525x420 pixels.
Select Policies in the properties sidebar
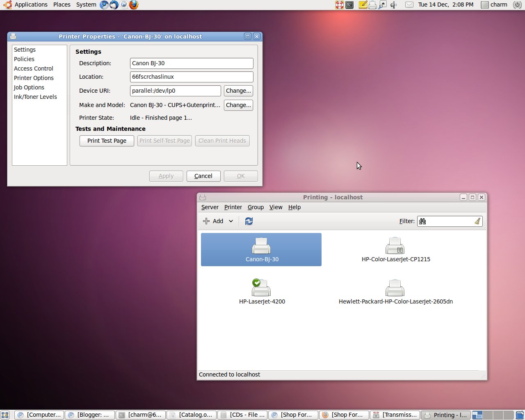(39, 59)
